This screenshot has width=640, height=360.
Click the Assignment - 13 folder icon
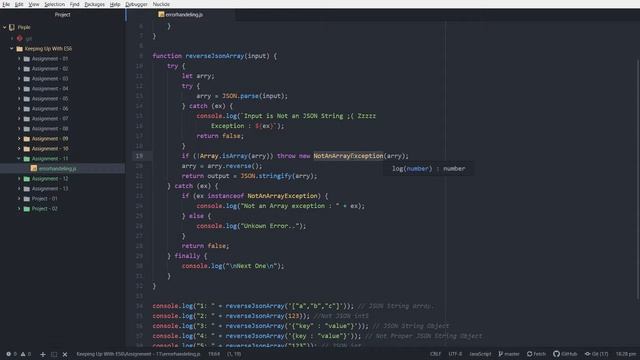(27, 189)
